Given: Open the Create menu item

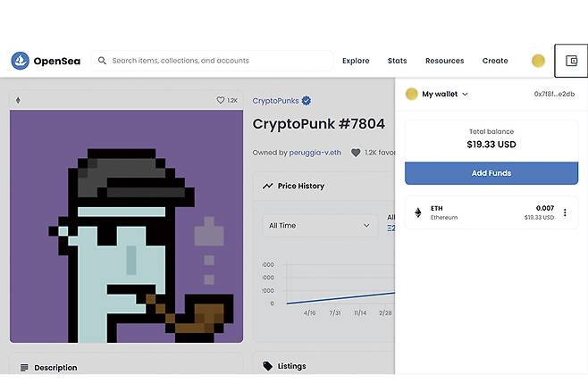Looking at the screenshot, I should 495,61.
